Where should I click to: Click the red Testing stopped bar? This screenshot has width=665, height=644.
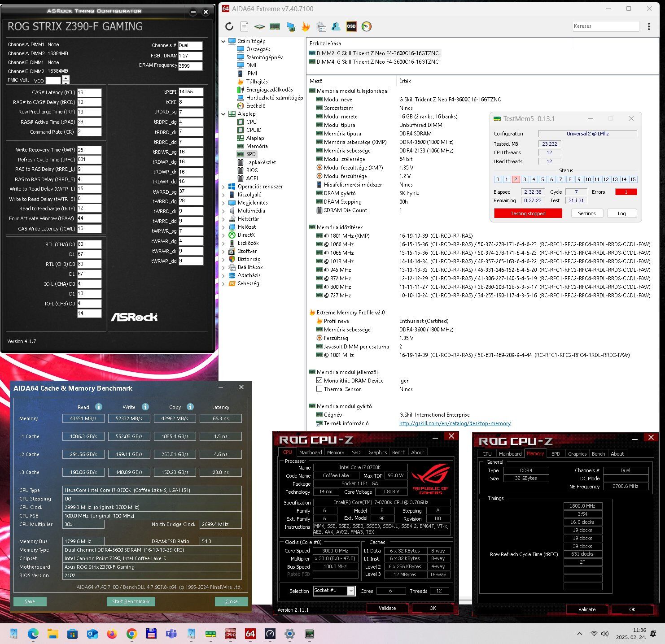[528, 213]
